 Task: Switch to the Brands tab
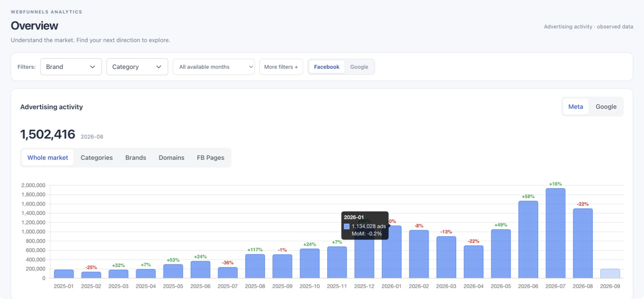point(136,158)
